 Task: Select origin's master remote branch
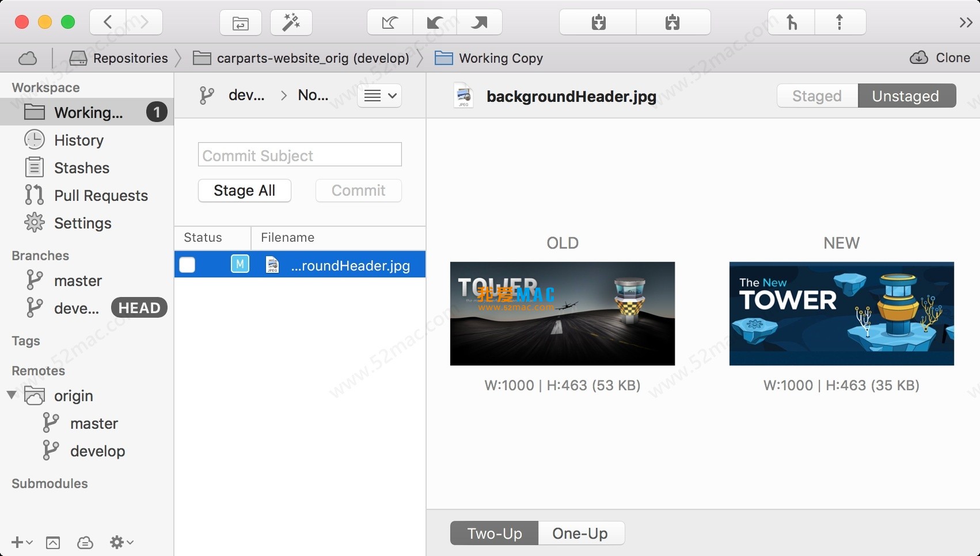point(87,423)
